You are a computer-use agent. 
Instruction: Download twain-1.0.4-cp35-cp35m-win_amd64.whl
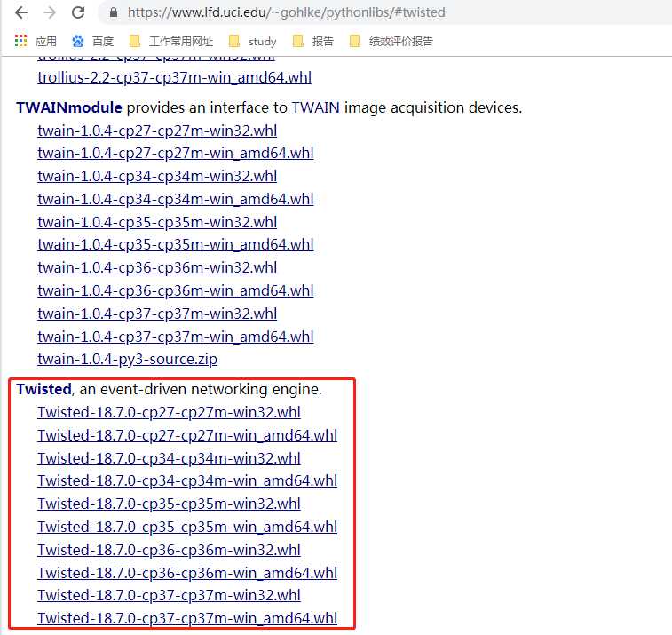(176, 245)
